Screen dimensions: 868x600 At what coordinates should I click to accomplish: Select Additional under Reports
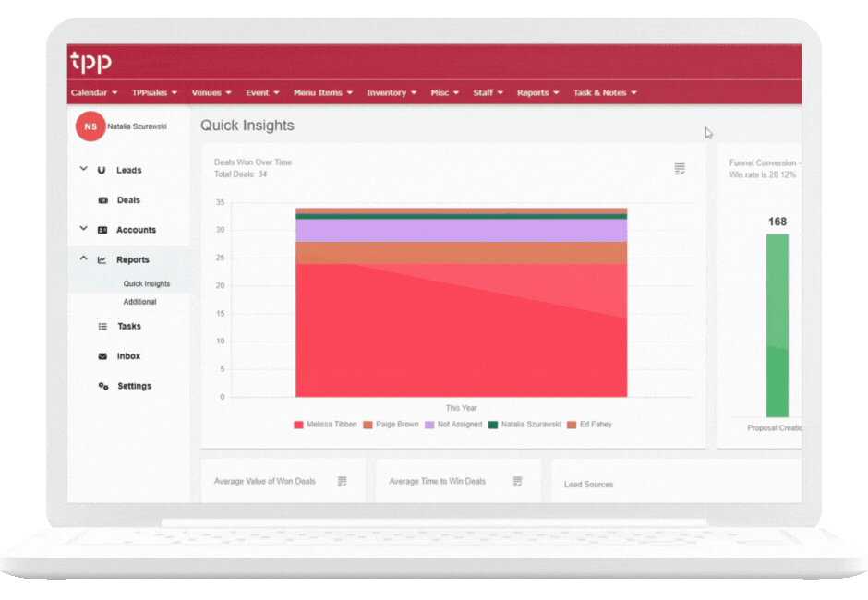pos(139,302)
